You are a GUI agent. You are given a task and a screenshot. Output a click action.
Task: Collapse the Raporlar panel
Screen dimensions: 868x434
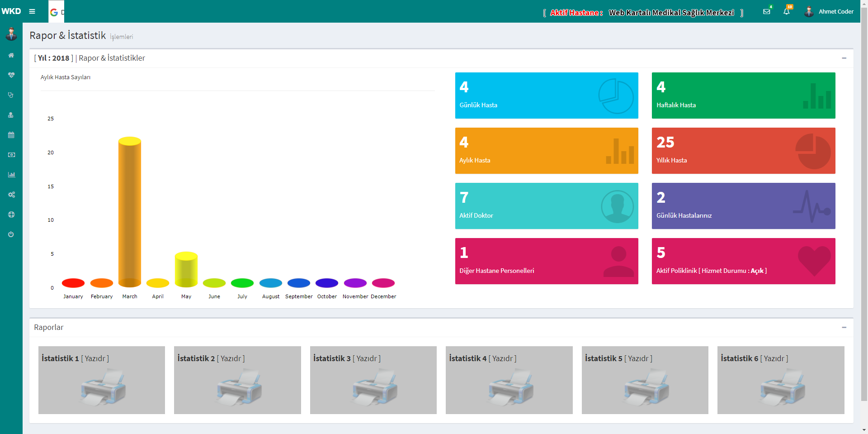tap(844, 327)
